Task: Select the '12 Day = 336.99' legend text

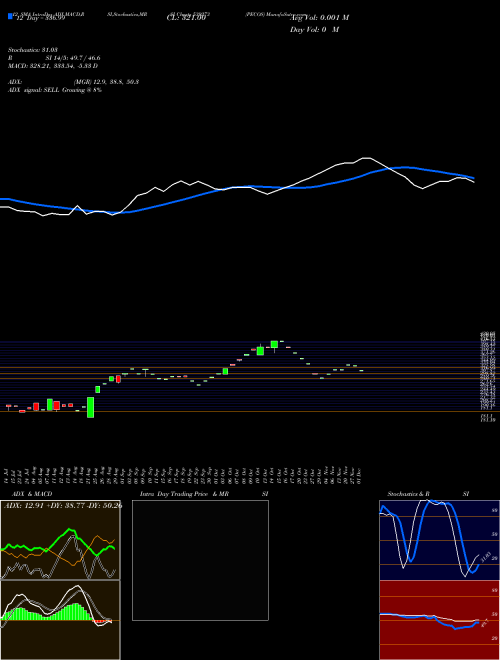Action: point(40,18)
